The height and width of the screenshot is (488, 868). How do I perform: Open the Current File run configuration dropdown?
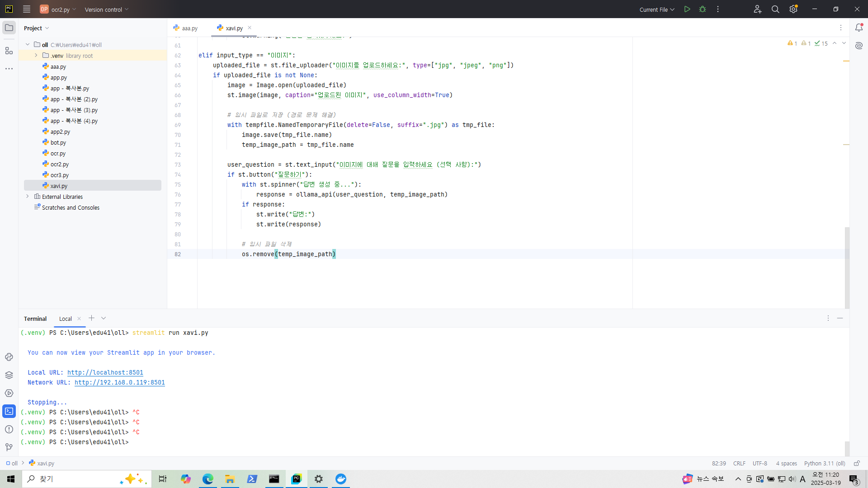[x=657, y=9]
